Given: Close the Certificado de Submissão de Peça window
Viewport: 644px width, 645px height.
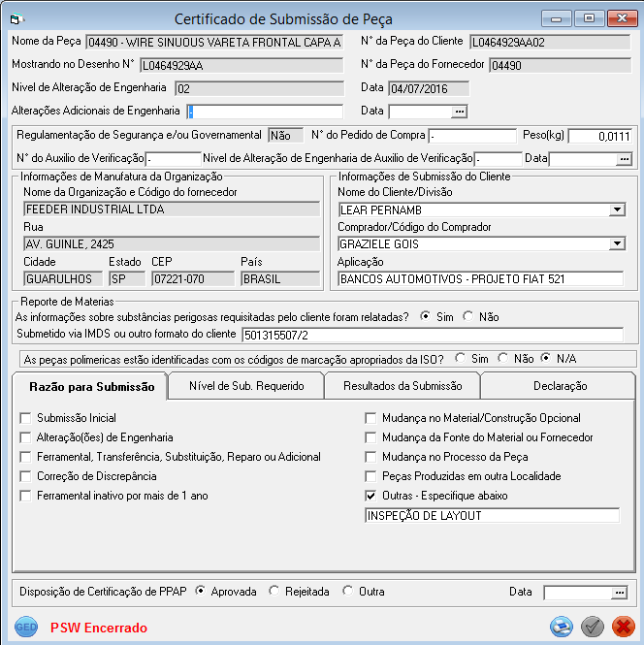Looking at the screenshot, I should (x=623, y=18).
